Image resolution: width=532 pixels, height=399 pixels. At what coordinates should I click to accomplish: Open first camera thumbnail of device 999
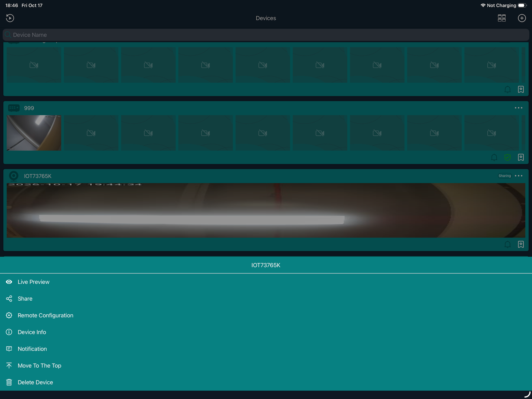click(34, 133)
